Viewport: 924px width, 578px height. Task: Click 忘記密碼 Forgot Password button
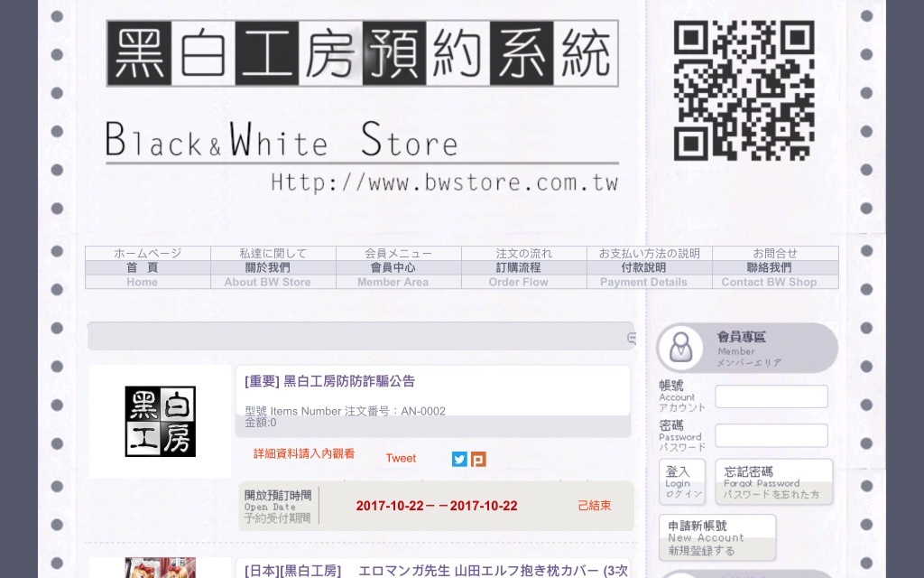pyautogui.click(x=774, y=482)
